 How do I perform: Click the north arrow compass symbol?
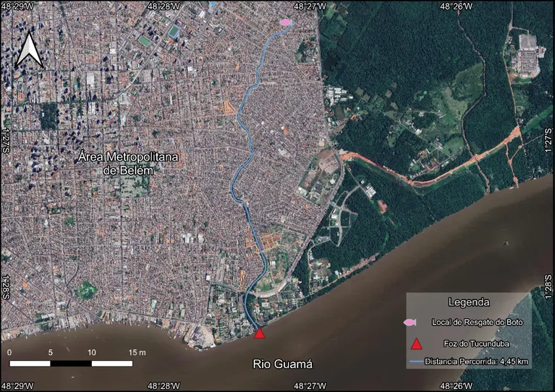pos(29,50)
